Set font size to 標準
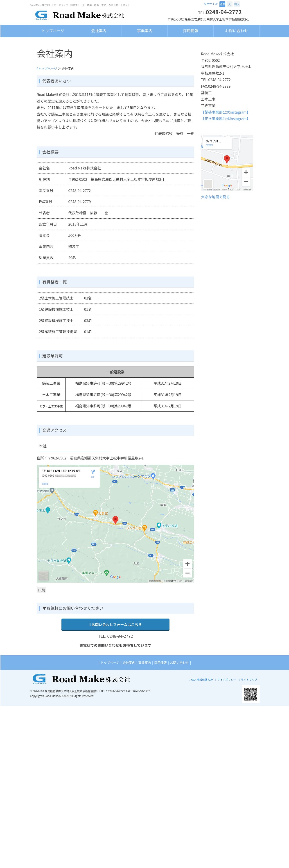This screenshot has width=289, height=868. pyautogui.click(x=222, y=4)
